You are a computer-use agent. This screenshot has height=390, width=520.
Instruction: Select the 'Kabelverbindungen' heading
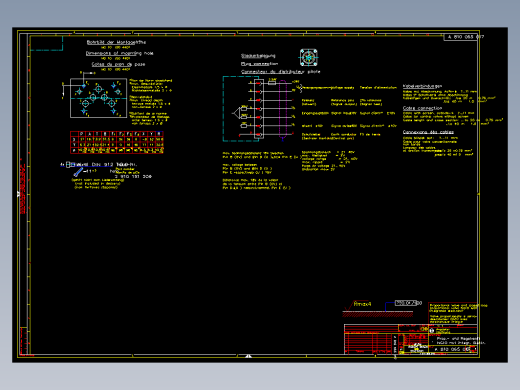point(422,86)
